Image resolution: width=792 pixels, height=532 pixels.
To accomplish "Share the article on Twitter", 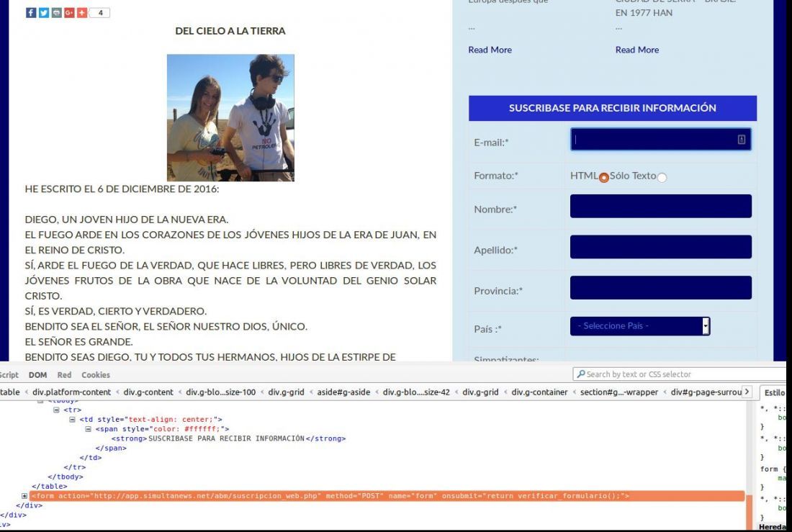I will point(44,13).
